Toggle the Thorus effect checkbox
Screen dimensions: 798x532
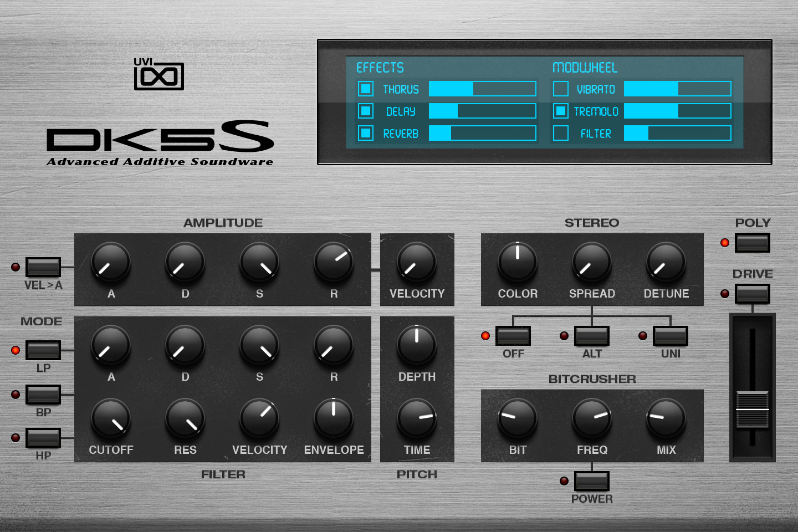365,89
